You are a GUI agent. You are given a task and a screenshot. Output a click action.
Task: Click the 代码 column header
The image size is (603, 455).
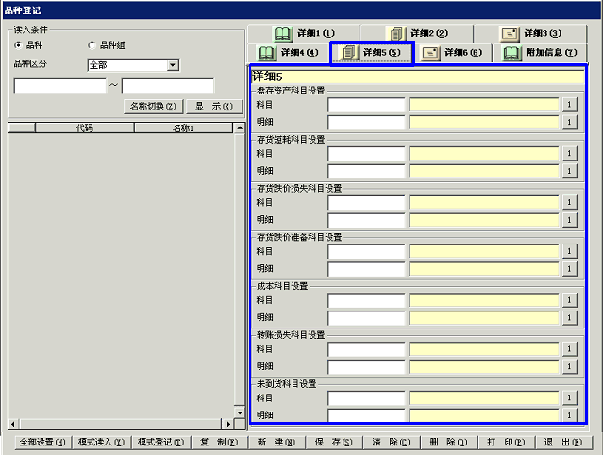coord(84,128)
